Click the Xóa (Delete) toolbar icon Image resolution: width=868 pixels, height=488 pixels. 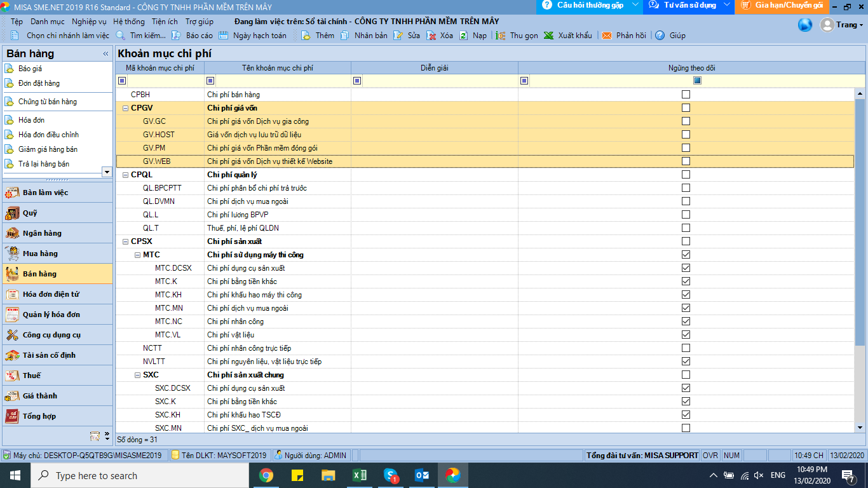(431, 36)
